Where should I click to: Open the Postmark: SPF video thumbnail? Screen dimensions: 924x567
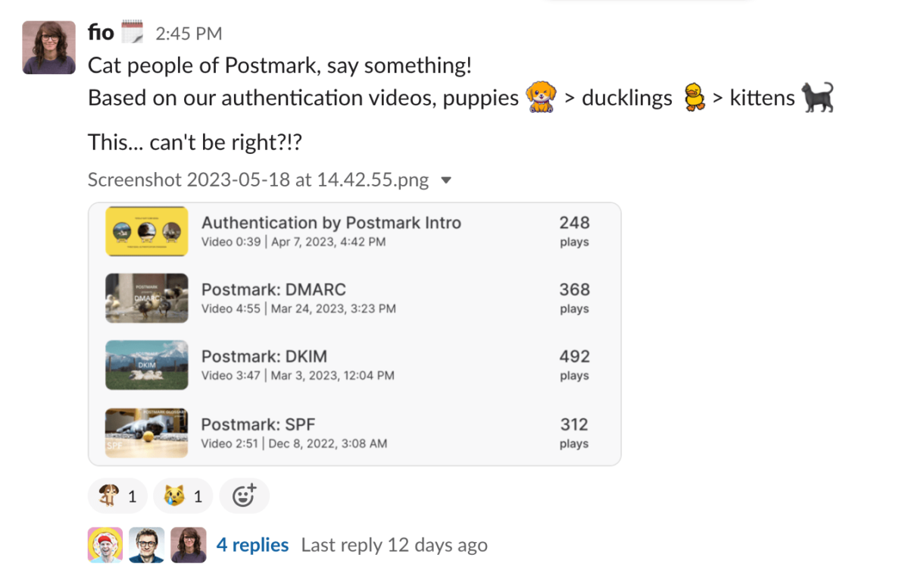(x=146, y=433)
